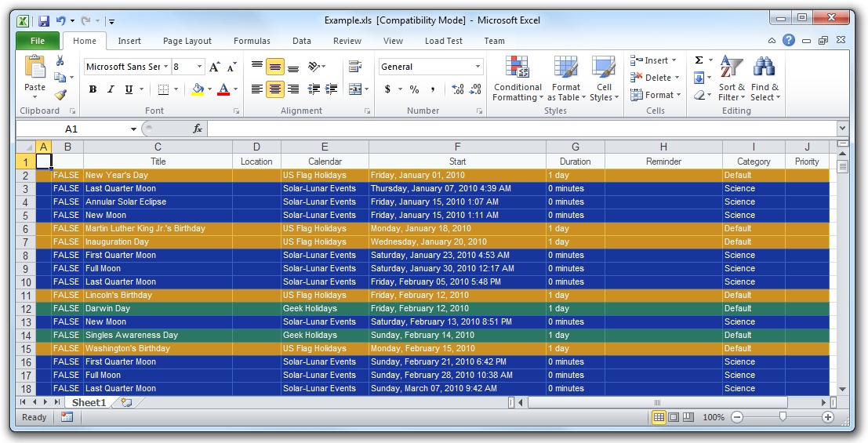868x443 pixels.
Task: Open Format as Table gallery
Action: pyautogui.click(x=566, y=78)
